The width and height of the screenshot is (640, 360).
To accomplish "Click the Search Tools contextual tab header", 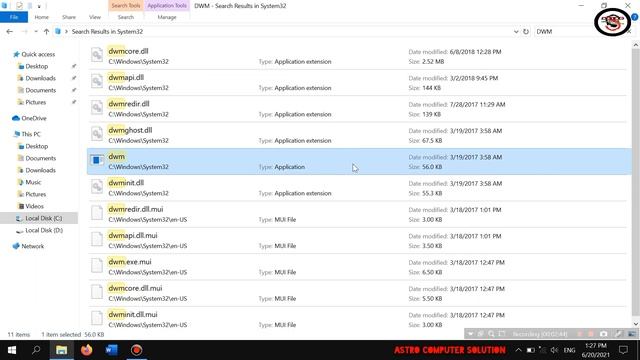I will [126, 6].
